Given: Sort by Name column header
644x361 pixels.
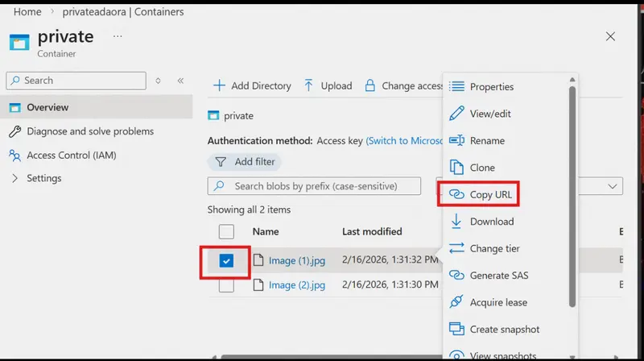Looking at the screenshot, I should tap(266, 232).
